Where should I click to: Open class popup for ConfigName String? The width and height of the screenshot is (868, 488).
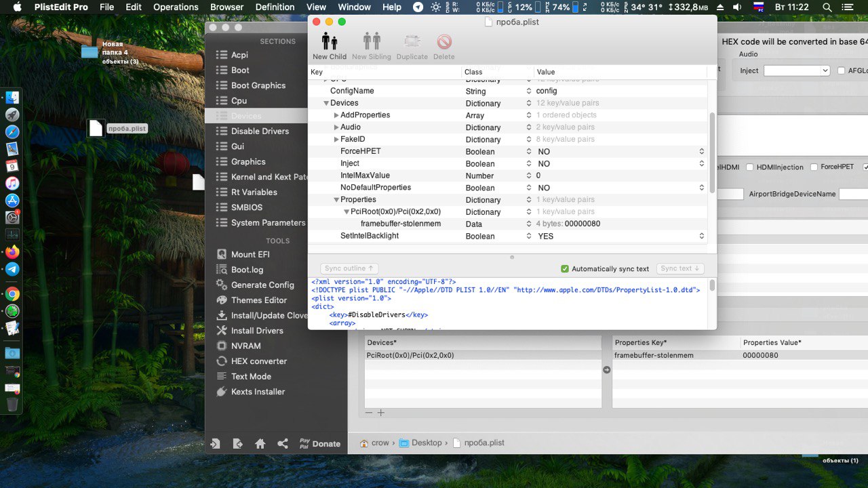(x=529, y=91)
